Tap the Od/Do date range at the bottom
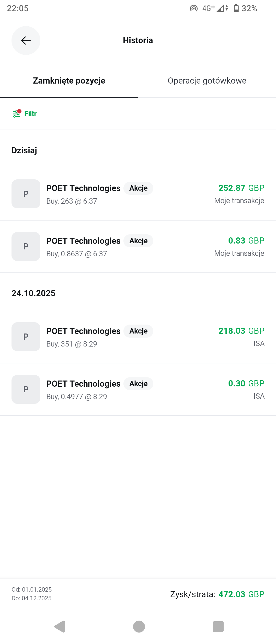The height and width of the screenshot is (644, 276). [32, 594]
